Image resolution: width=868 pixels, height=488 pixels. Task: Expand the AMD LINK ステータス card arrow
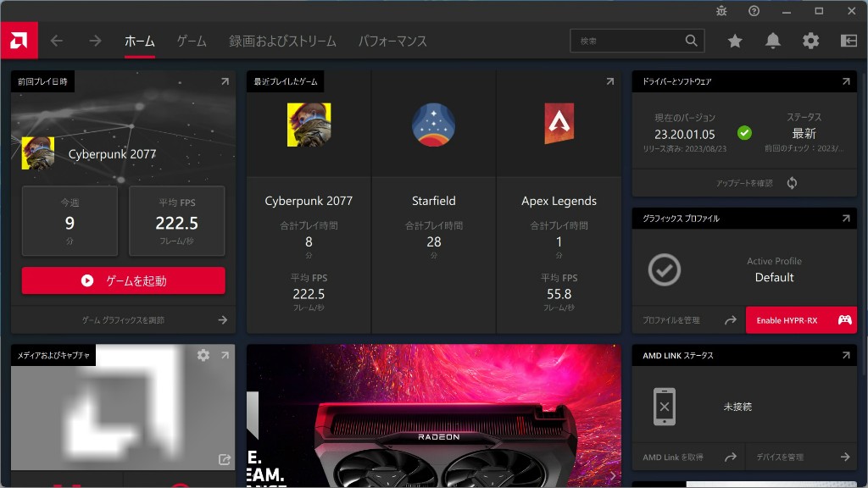846,355
